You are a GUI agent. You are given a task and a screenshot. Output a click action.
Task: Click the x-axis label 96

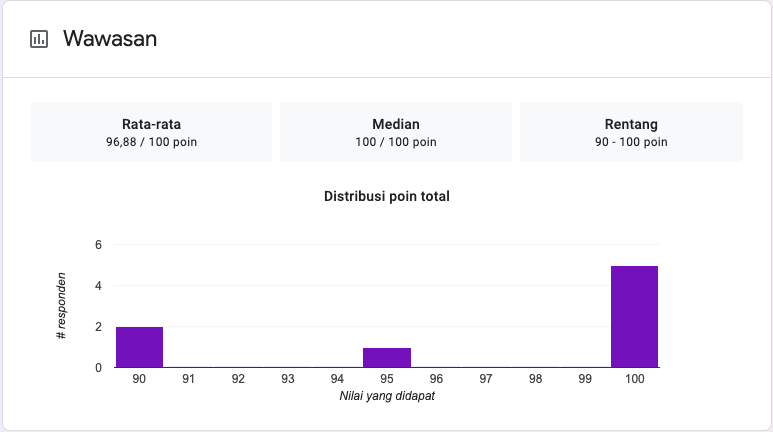436,380
